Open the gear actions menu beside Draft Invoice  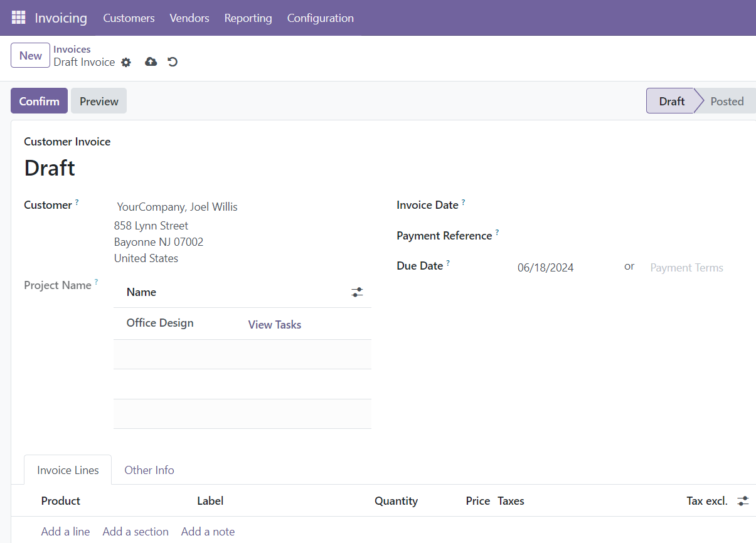point(126,62)
